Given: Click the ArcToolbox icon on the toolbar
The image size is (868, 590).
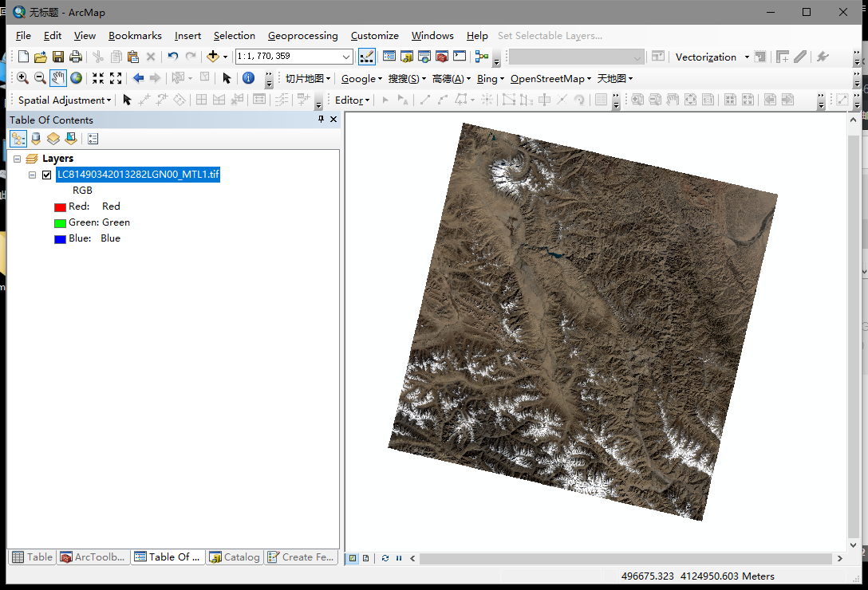Looking at the screenshot, I should tap(442, 57).
